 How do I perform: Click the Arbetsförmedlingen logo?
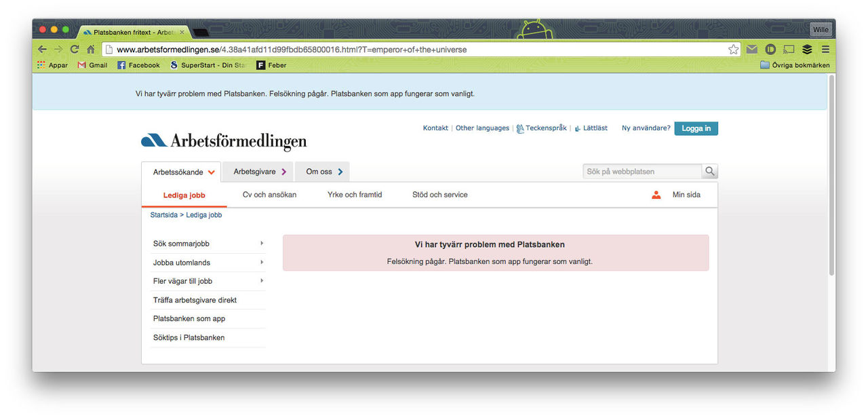point(224,141)
